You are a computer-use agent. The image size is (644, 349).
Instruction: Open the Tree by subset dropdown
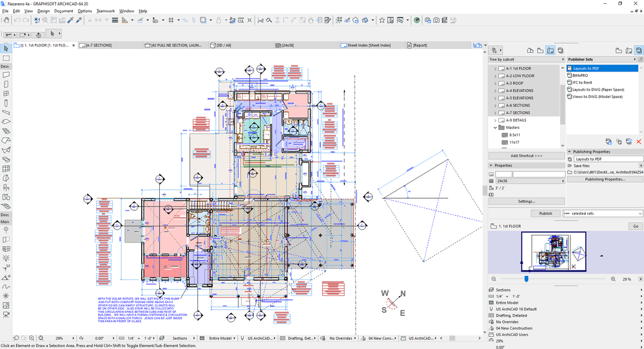[527, 59]
